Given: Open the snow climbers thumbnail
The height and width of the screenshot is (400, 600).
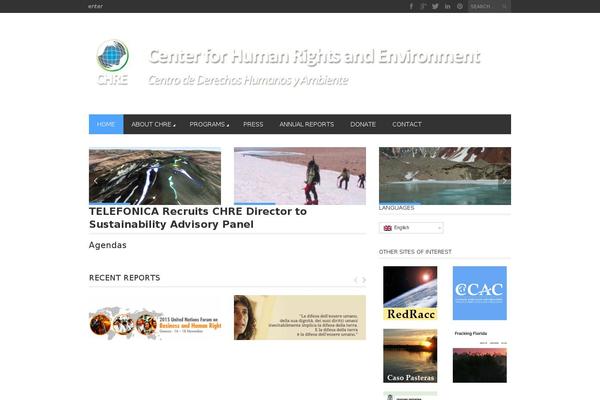Looking at the screenshot, I should (300, 176).
